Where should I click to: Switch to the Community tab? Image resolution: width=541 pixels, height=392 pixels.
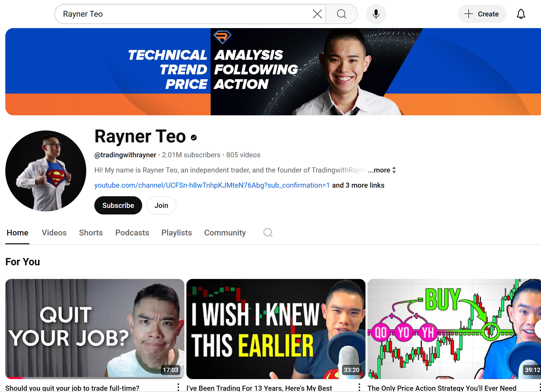coord(225,233)
